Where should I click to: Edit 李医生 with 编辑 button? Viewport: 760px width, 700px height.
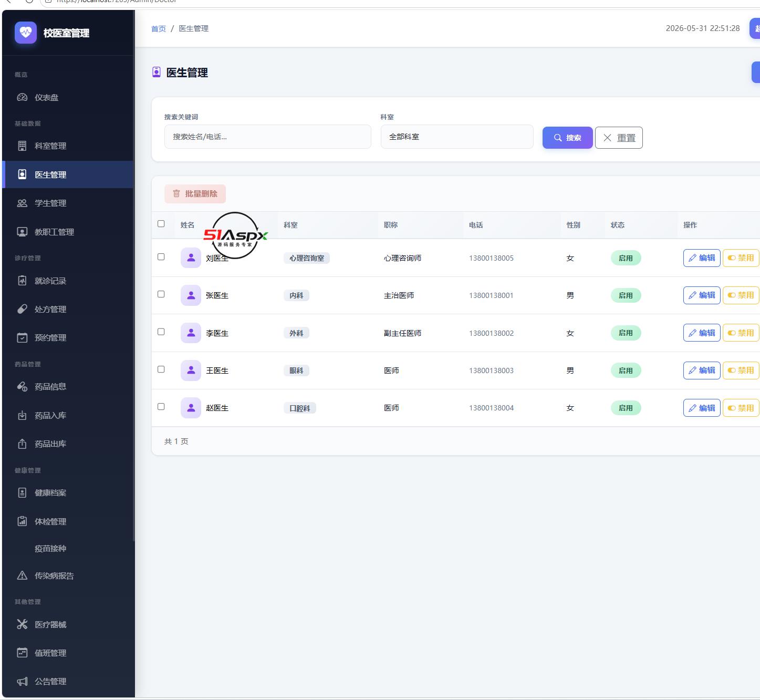(702, 333)
